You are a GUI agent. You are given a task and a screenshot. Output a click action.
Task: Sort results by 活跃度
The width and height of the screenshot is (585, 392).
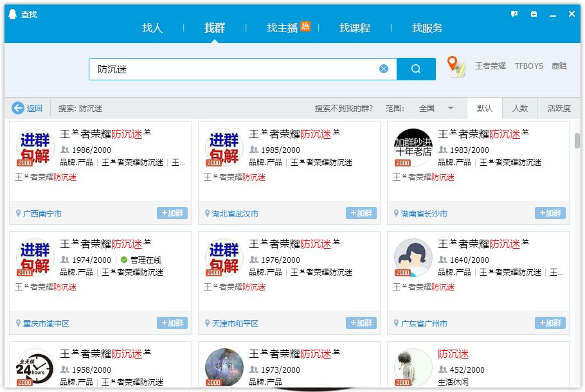[559, 108]
